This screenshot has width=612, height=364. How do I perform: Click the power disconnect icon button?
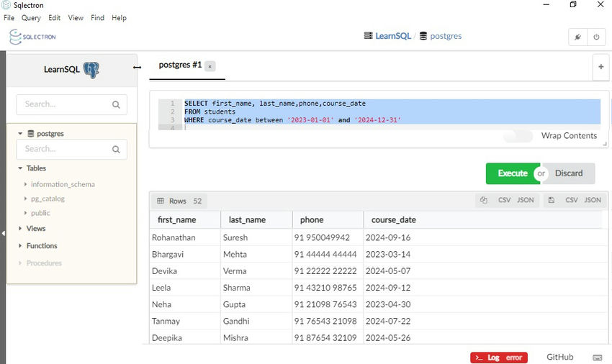tap(596, 37)
